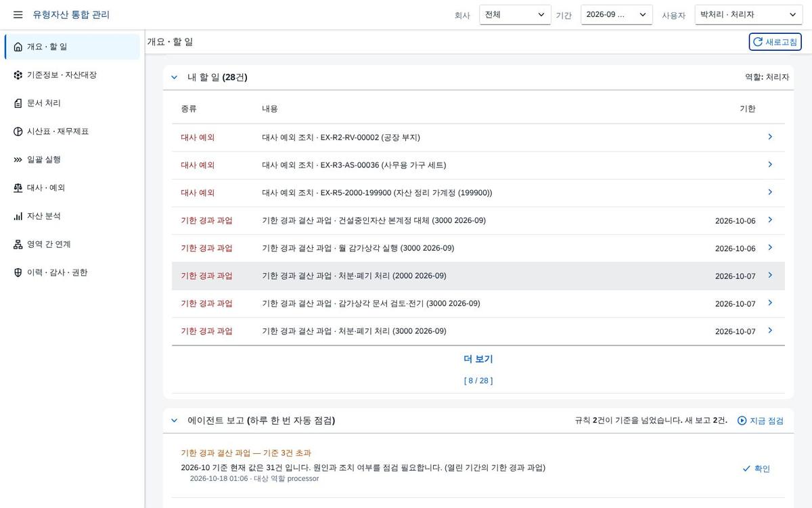Open 문서 처리 menu item
Screen dimensions: 812x508
72,103
